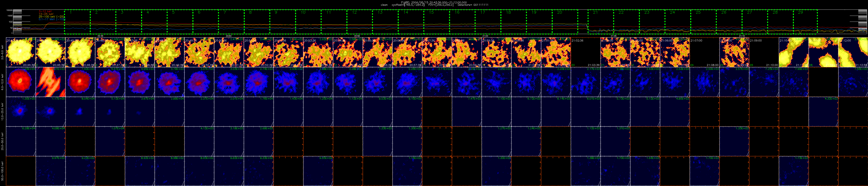
Task: Open the blank 3-6 keV frame at 21:02:36
Action: coord(586,52)
